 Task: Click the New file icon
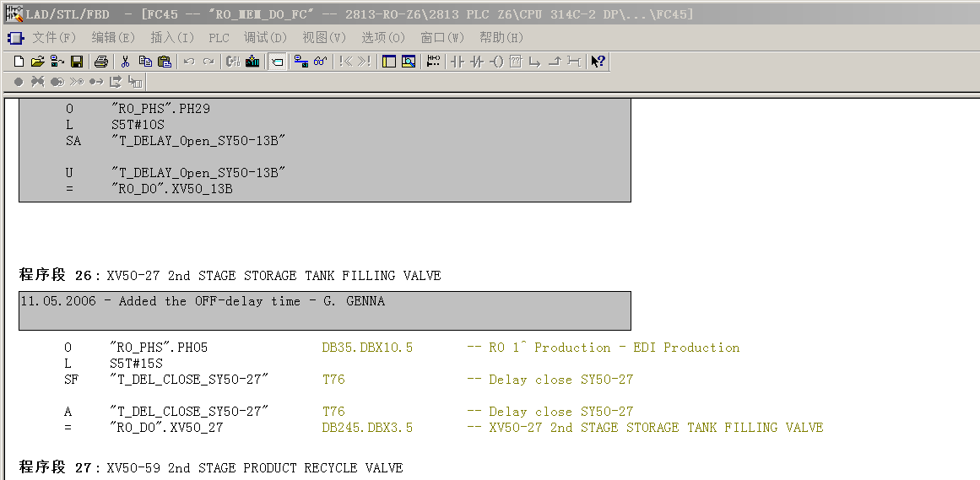point(19,62)
